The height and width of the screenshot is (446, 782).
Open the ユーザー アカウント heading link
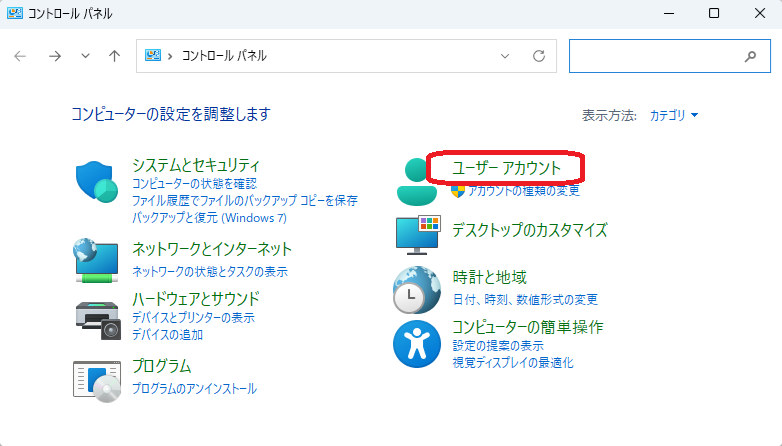click(506, 168)
